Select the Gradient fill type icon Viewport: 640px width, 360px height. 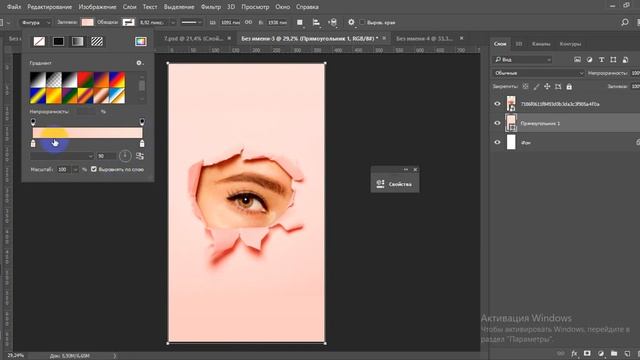click(78, 41)
